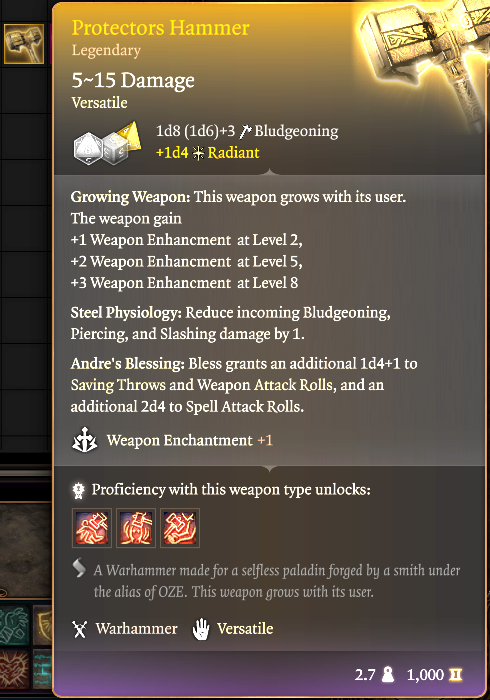Click the damage dice icon
The height and width of the screenshot is (700, 490).
coord(108,144)
